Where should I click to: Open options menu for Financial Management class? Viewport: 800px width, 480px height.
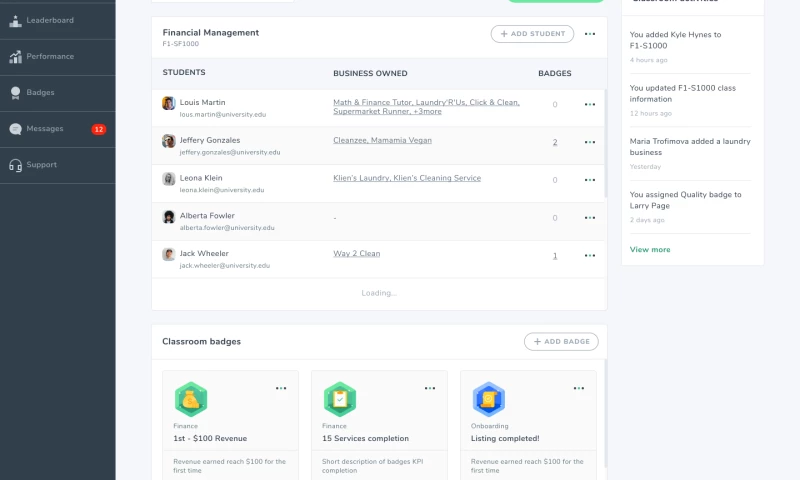pyautogui.click(x=590, y=34)
